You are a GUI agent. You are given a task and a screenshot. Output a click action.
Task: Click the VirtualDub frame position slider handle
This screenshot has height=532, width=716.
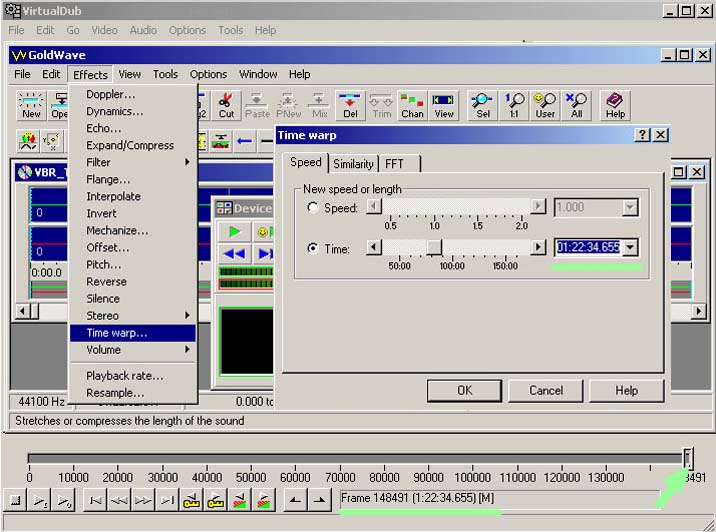pyautogui.click(x=688, y=458)
